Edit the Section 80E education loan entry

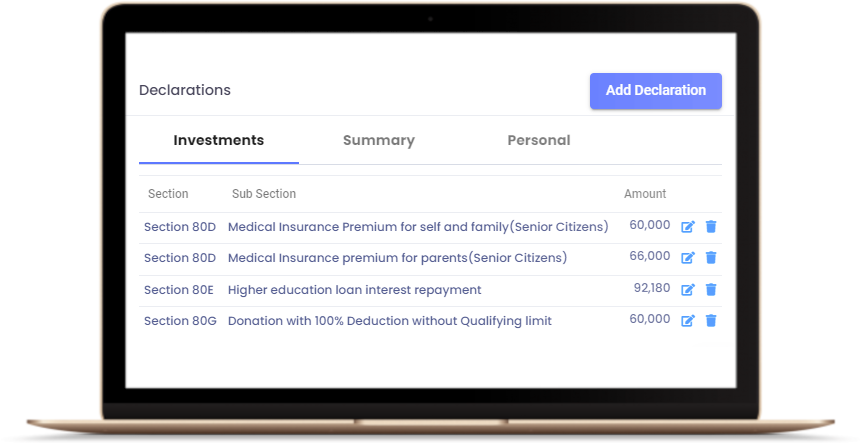688,289
